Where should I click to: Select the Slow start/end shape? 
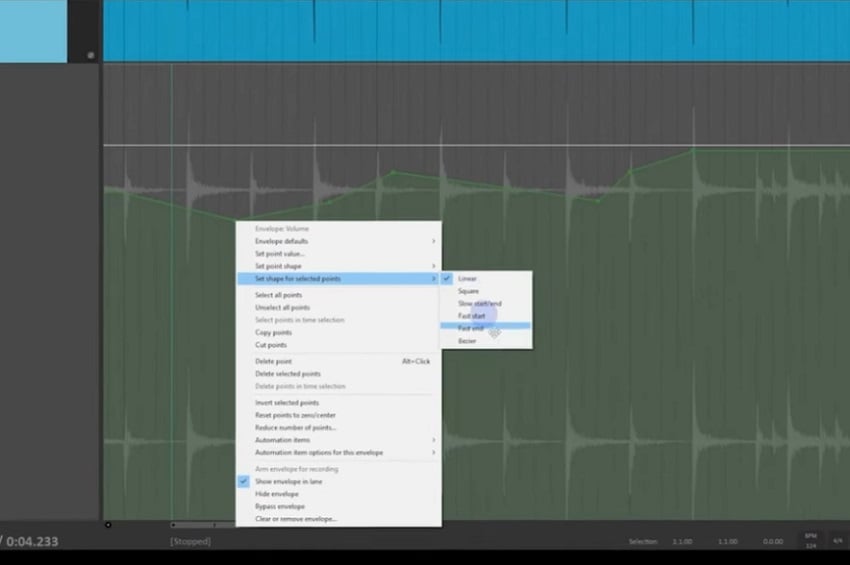click(x=486, y=304)
